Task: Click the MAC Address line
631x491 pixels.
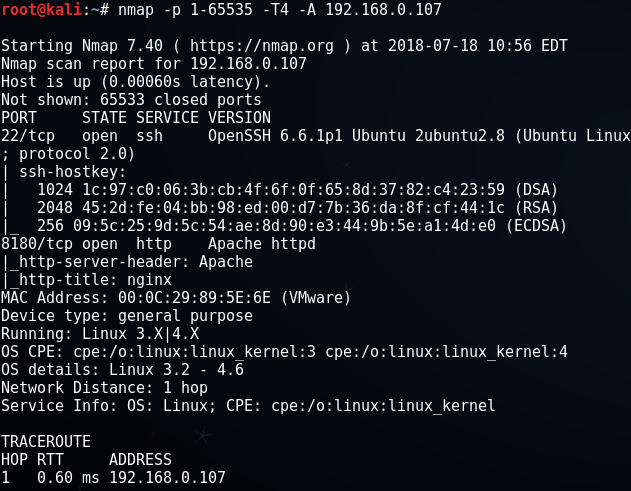Action: tap(175, 297)
